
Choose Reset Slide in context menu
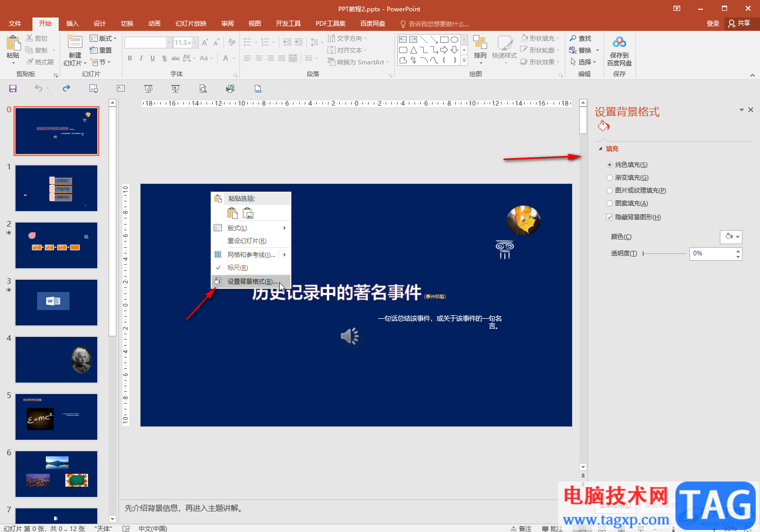point(251,241)
